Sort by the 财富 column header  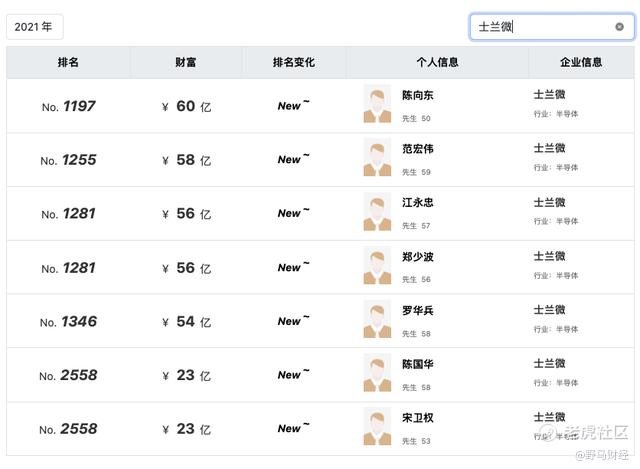(185, 62)
